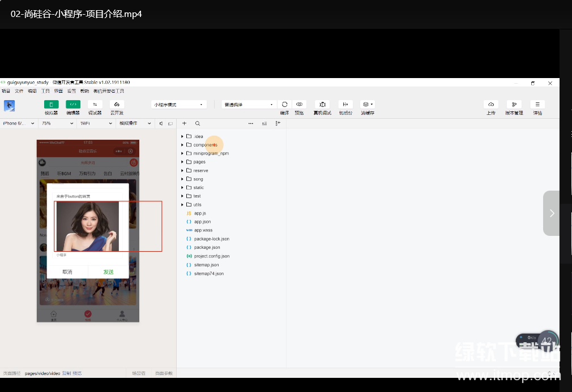572x392 pixels.
Task: Open the 设置 menu
Action: pyautogui.click(x=72, y=91)
